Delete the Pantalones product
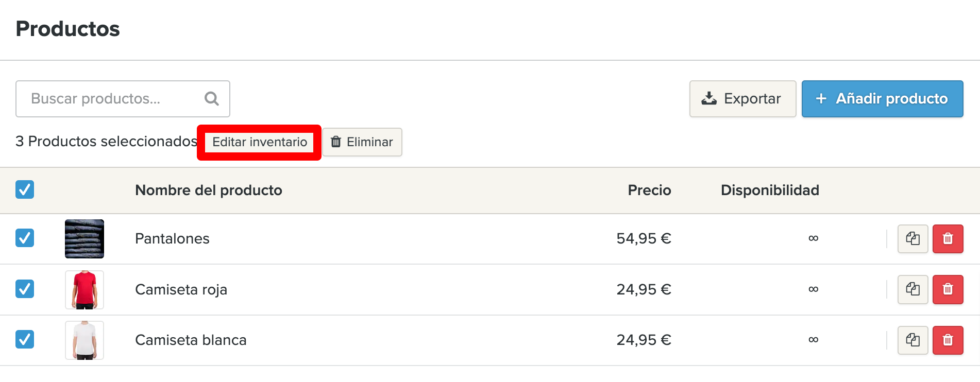 (x=948, y=239)
